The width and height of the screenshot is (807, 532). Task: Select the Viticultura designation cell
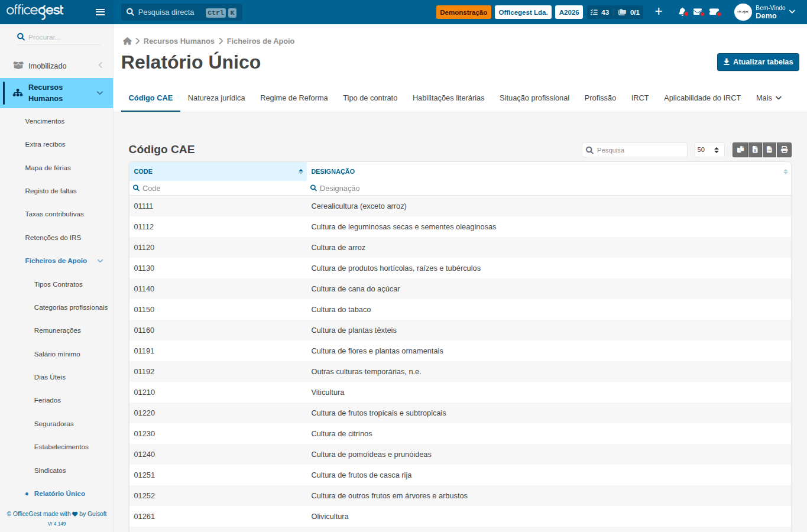[549, 392]
